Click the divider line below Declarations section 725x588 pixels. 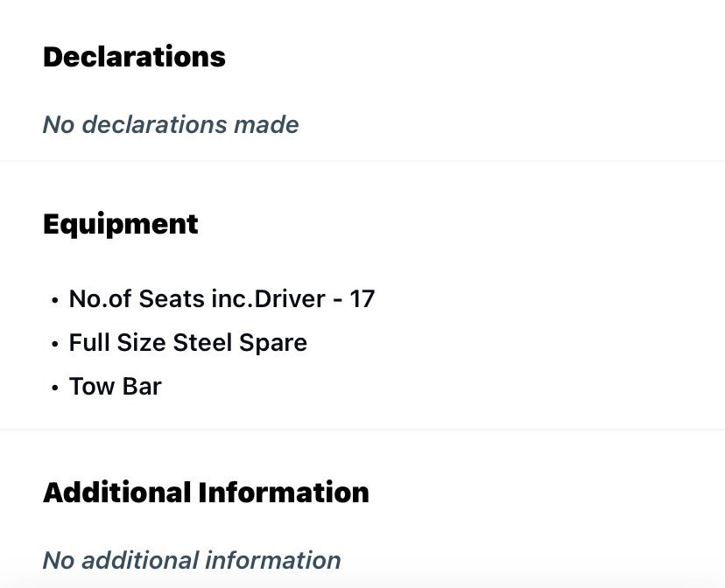point(362,161)
